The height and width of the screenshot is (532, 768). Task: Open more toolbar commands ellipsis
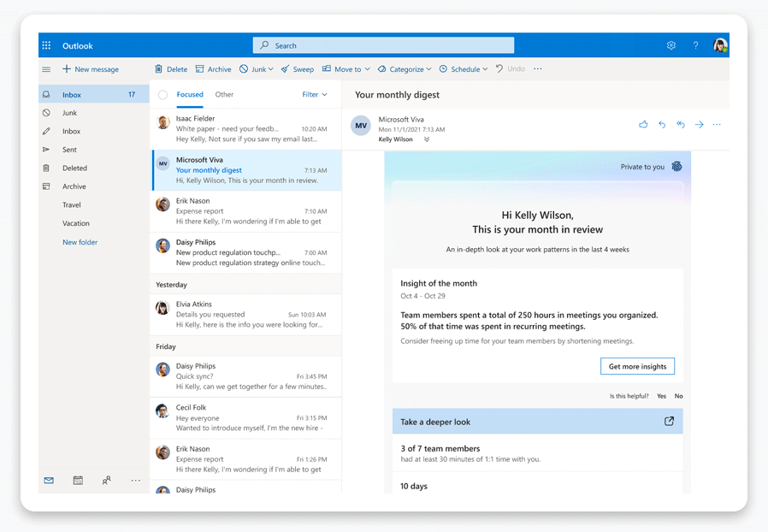[538, 69]
